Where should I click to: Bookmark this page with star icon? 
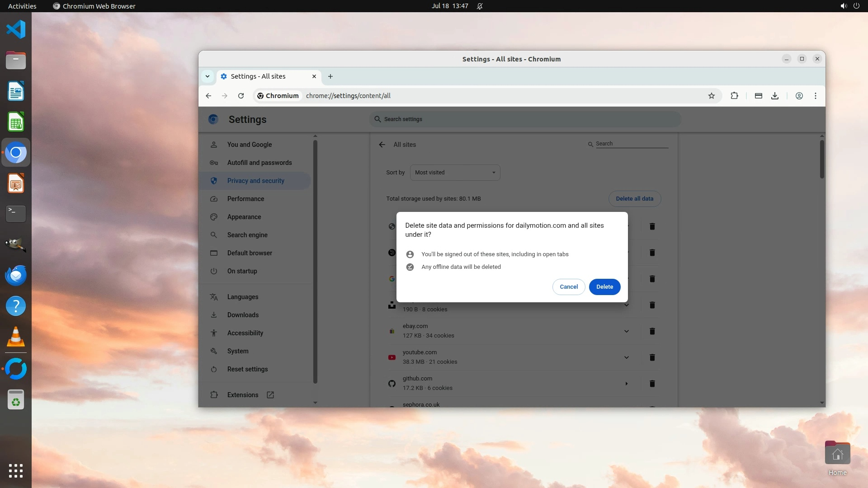(x=711, y=96)
